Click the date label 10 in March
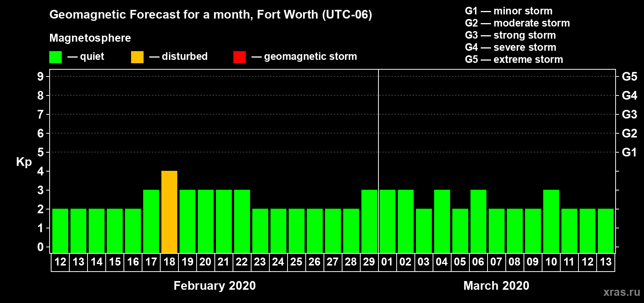Viewport: 644px width, 303px height. (551, 262)
